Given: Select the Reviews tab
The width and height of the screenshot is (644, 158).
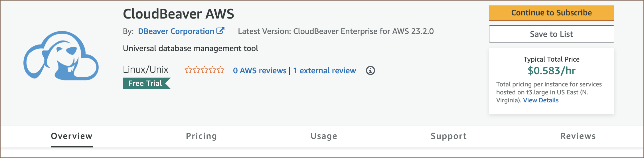Looking at the screenshot, I should pyautogui.click(x=578, y=136).
